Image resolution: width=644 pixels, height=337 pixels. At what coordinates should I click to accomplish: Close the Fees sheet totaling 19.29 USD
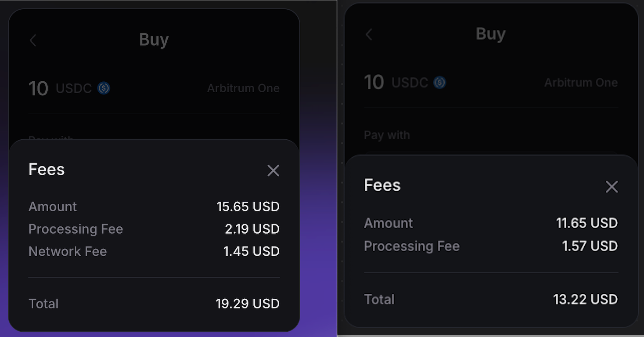pyautogui.click(x=273, y=170)
